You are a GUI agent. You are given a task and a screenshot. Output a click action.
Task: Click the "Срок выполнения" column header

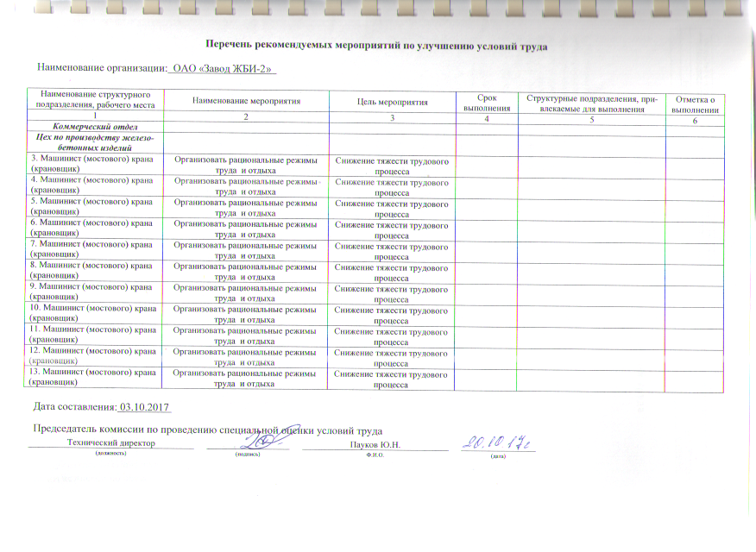click(x=487, y=103)
